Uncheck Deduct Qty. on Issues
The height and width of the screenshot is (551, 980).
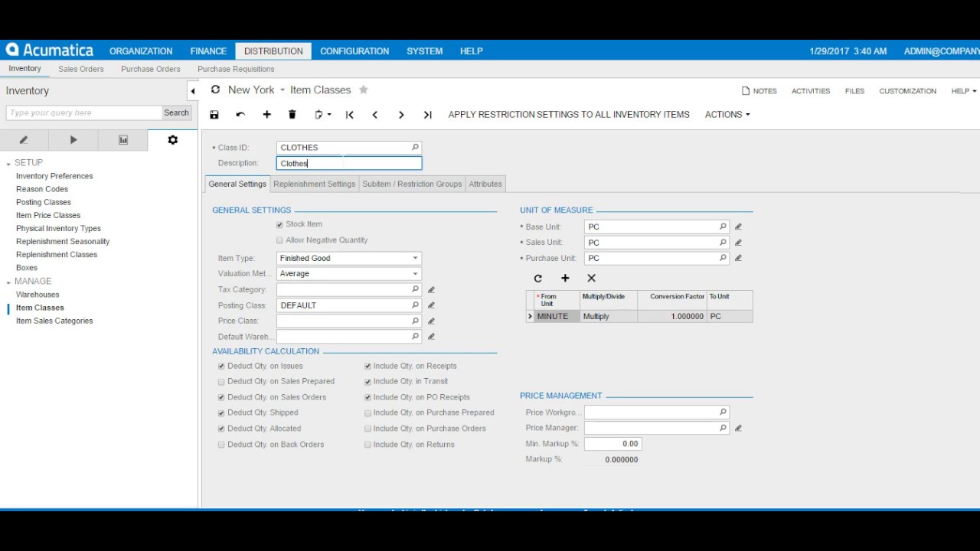tap(221, 367)
